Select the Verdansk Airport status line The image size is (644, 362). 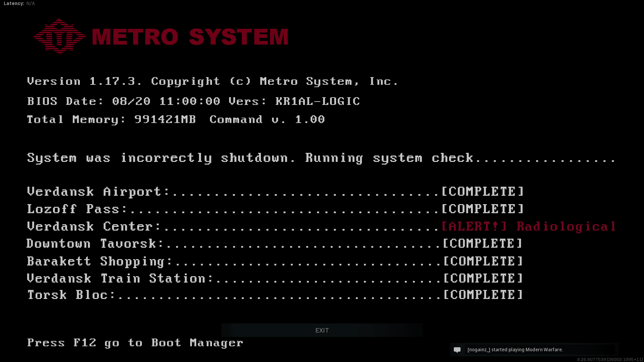click(275, 191)
